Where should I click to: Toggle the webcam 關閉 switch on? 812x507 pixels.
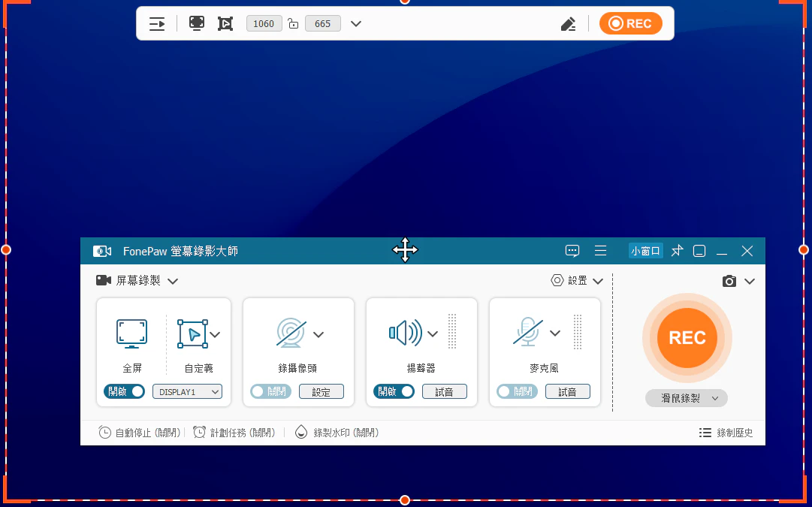click(271, 391)
